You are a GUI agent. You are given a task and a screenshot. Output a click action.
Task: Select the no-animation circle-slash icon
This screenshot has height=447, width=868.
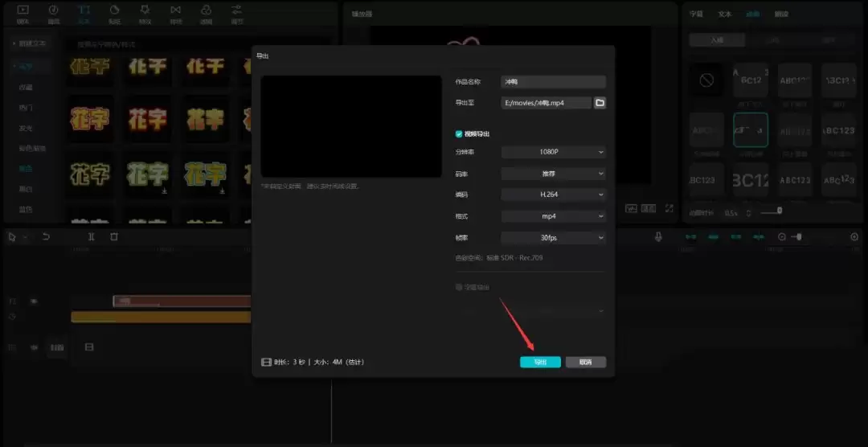coord(706,81)
